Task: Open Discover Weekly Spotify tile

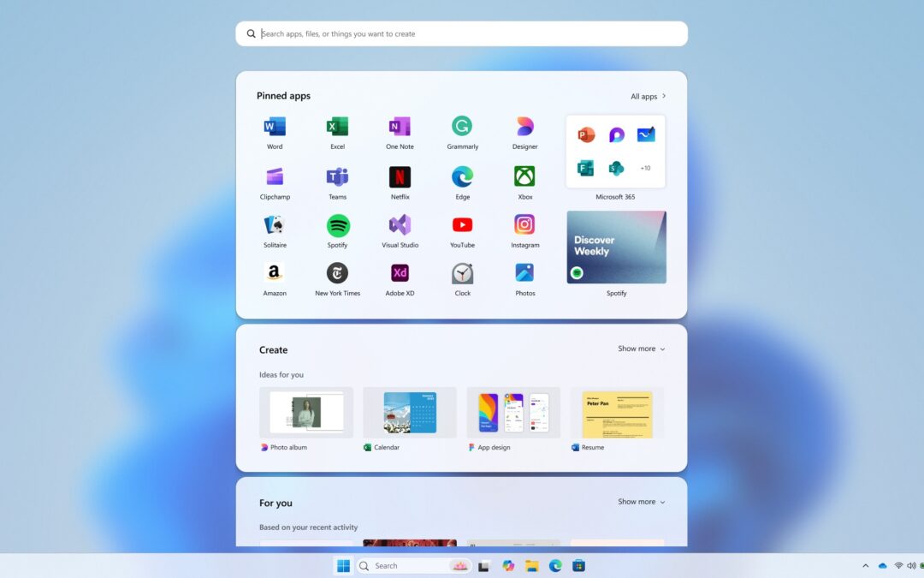Action: 616,247
